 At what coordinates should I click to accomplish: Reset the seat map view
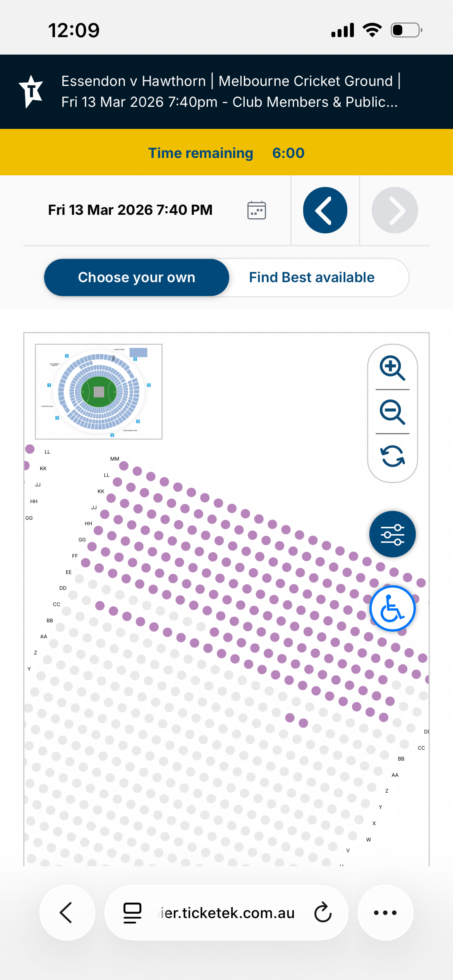(392, 456)
